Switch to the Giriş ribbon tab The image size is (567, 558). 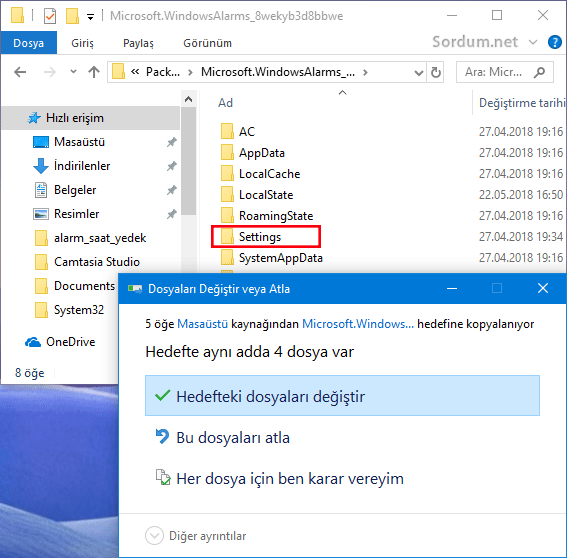pos(82,43)
